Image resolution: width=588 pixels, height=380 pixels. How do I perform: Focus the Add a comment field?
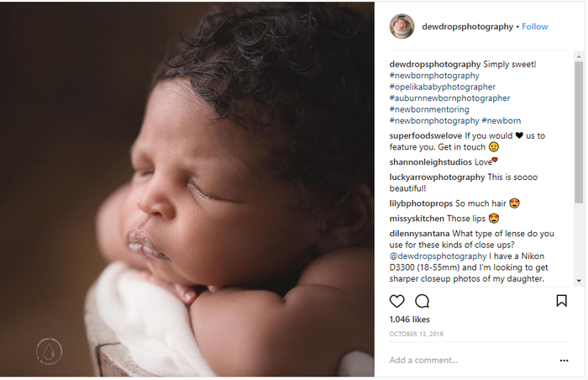[472, 361]
